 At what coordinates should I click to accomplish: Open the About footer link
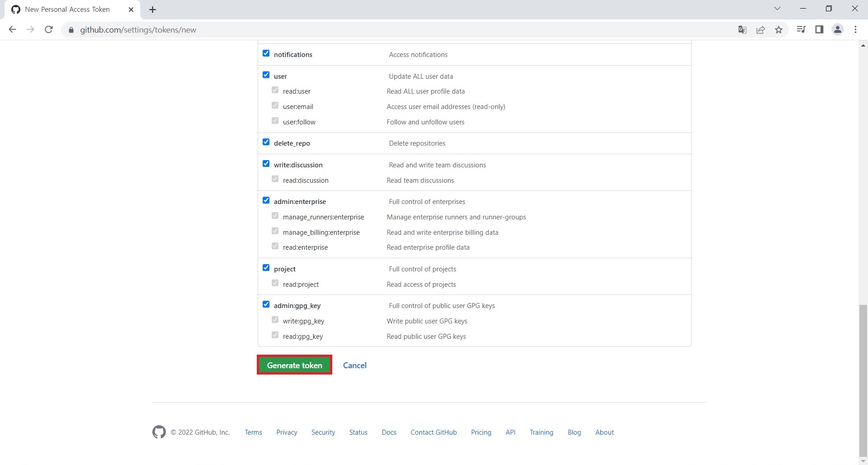(605, 432)
